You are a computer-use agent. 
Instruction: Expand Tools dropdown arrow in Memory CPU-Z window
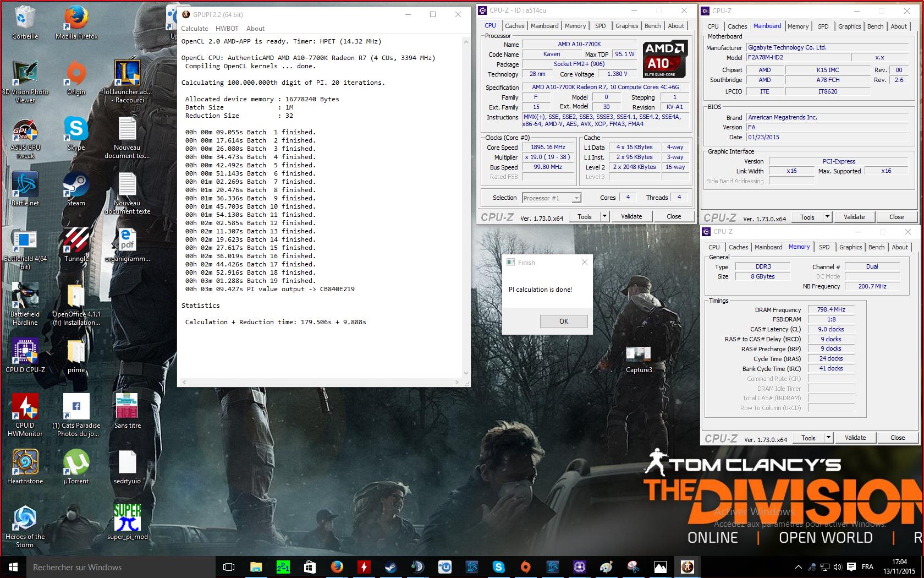click(x=828, y=438)
